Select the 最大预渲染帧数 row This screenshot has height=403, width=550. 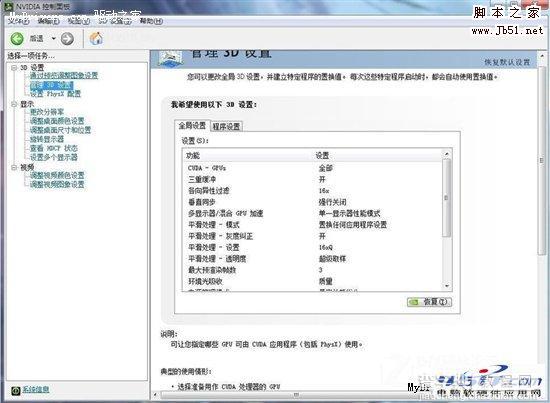(313, 270)
